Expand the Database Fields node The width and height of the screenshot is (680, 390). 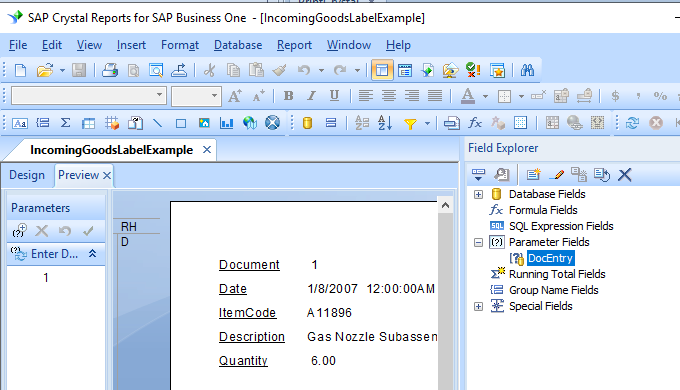click(478, 194)
